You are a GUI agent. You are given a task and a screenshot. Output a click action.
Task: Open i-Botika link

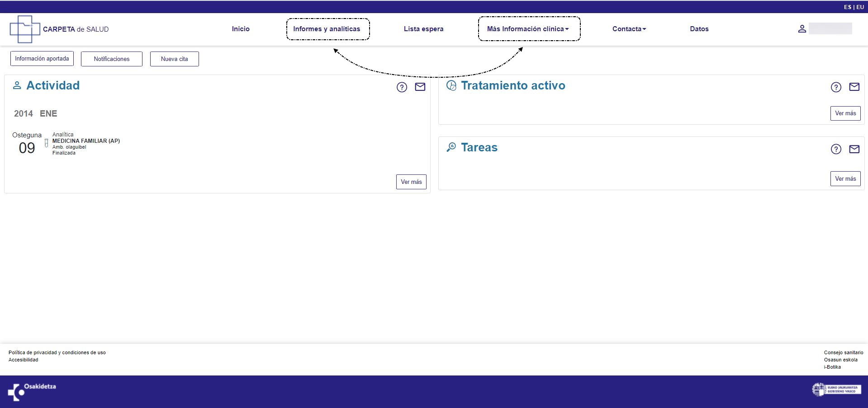(x=832, y=367)
